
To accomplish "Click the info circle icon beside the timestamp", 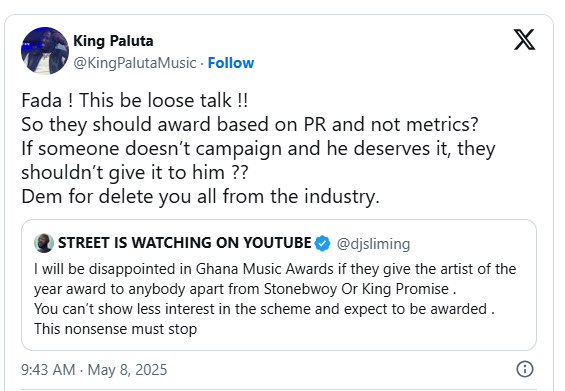I will 525,369.
